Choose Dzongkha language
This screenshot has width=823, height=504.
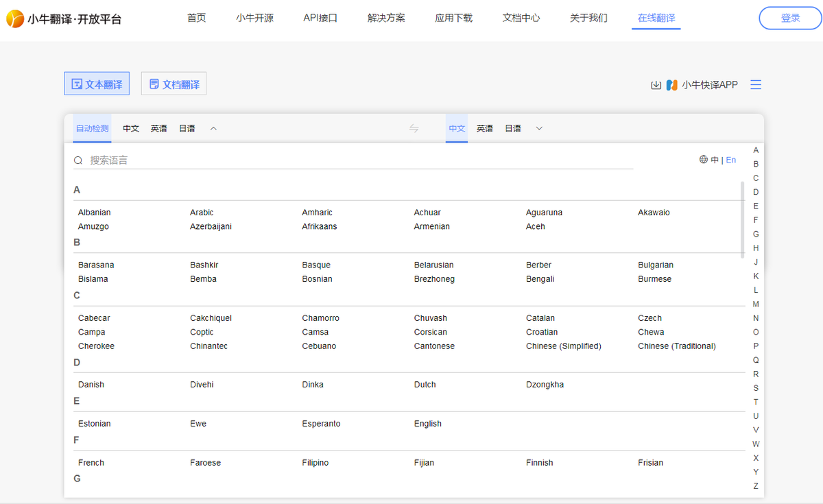pos(545,385)
